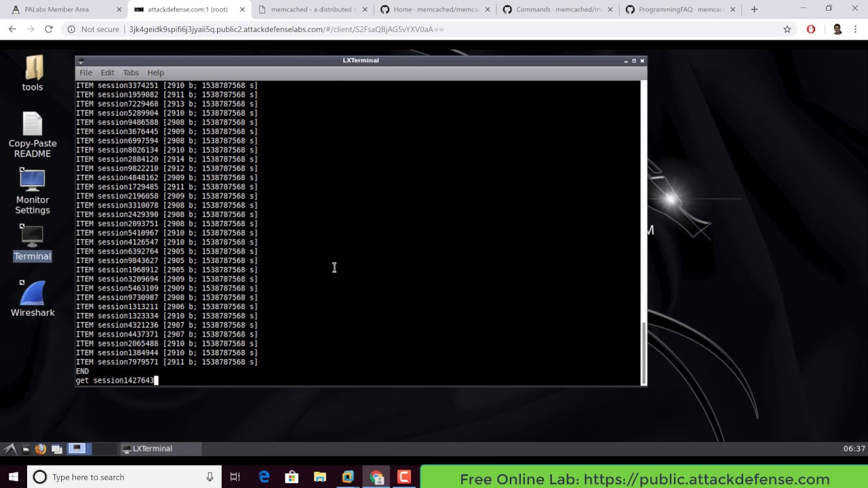This screenshot has width=868, height=488.
Task: Close the PALabs Member Area tab
Action: pyautogui.click(x=119, y=9)
